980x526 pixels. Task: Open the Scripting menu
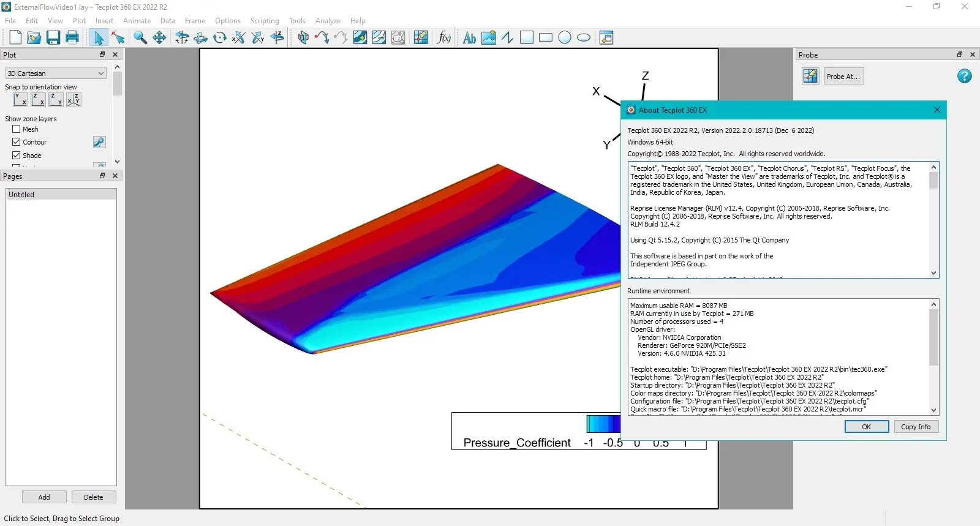(265, 21)
